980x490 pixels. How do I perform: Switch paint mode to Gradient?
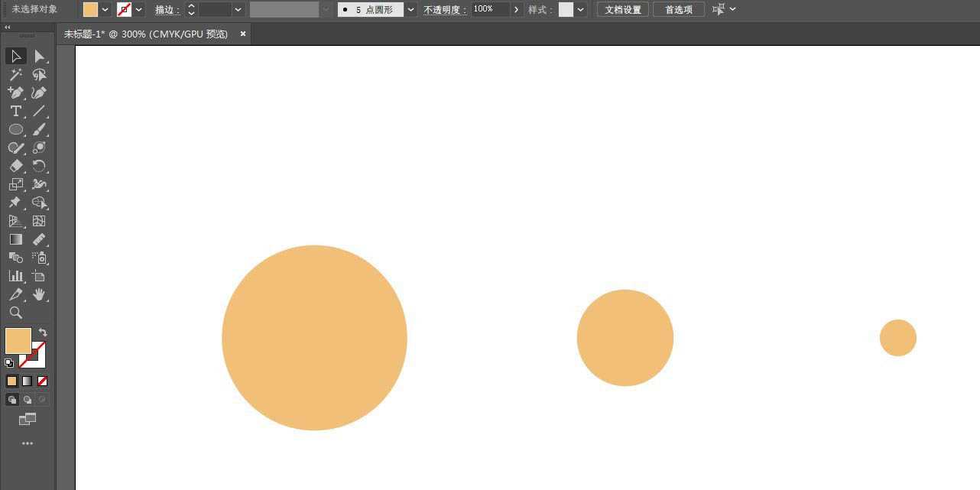[27, 381]
